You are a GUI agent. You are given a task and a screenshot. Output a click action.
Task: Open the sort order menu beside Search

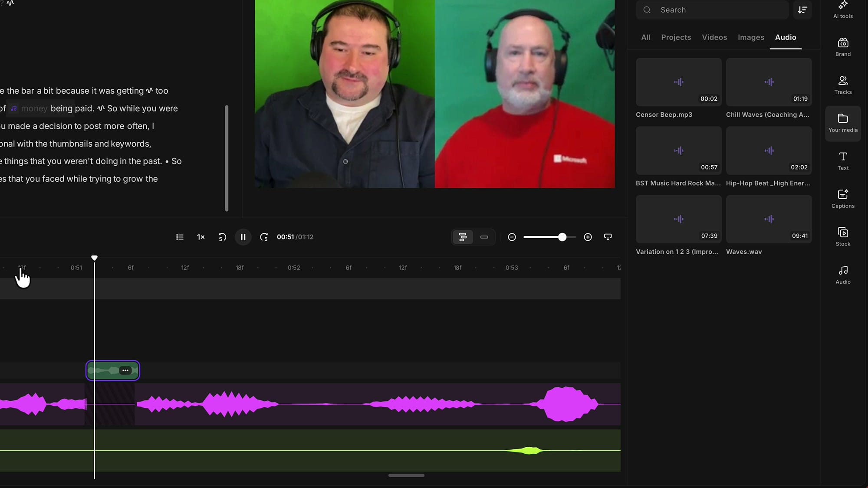click(802, 10)
